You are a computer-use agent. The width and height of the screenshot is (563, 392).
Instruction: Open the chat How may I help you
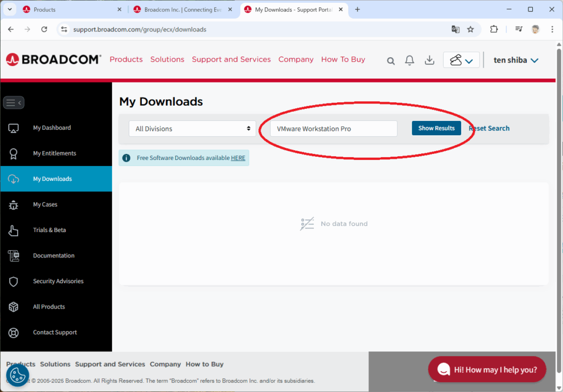point(487,369)
